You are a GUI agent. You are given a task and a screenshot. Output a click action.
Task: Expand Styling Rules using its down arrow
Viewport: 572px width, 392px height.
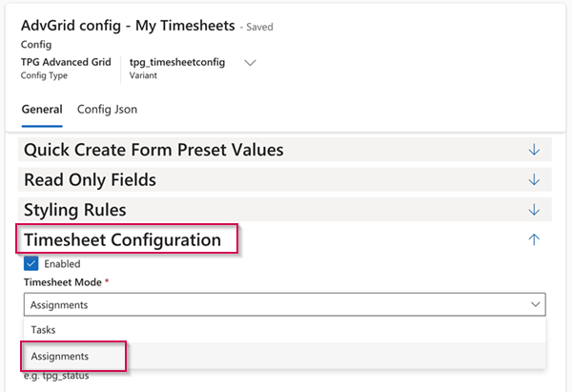pos(534,209)
